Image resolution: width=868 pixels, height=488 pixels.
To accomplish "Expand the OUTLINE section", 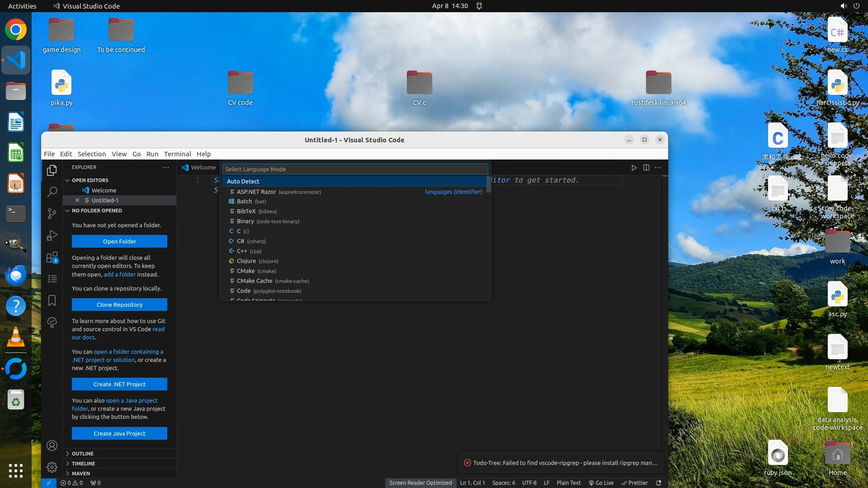I will pos(82,453).
